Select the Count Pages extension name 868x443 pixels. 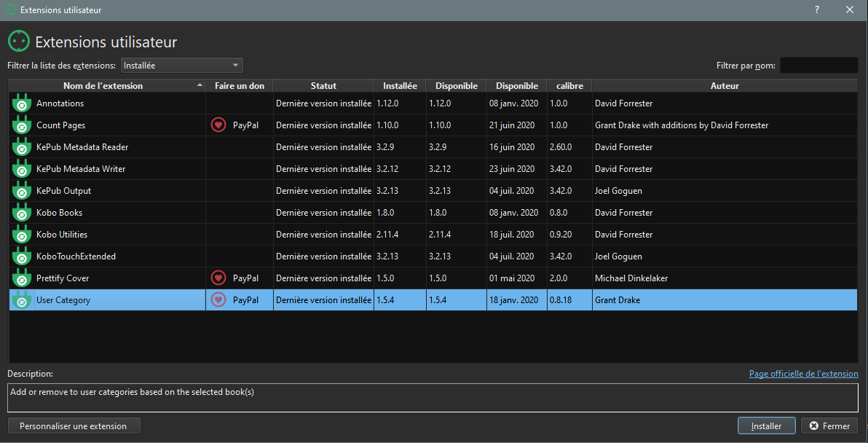(61, 125)
